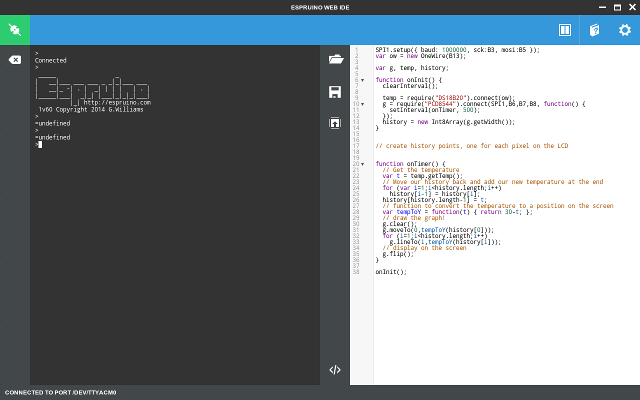Close the Espruino Web IDE window
Image resolution: width=640 pixels, height=400 pixels.
coord(632,7)
